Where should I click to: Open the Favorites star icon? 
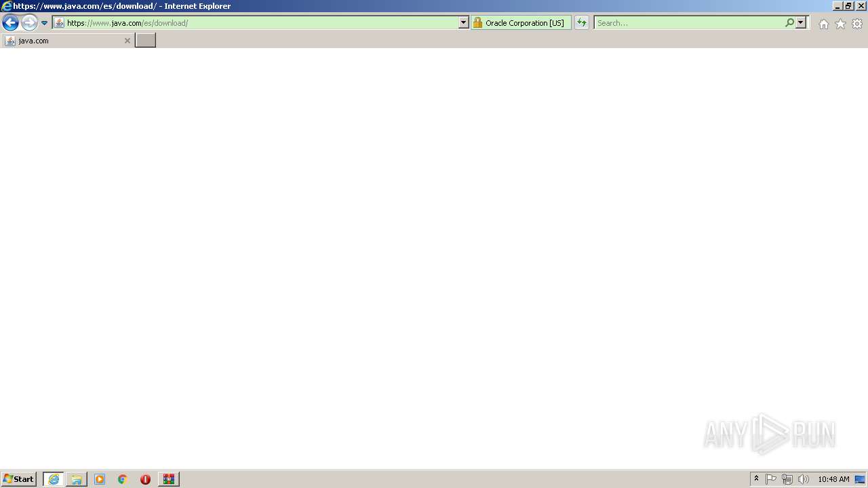[840, 24]
